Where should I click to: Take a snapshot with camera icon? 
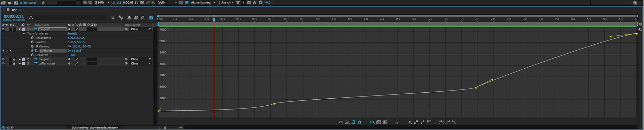pyautogui.click(x=142, y=2)
